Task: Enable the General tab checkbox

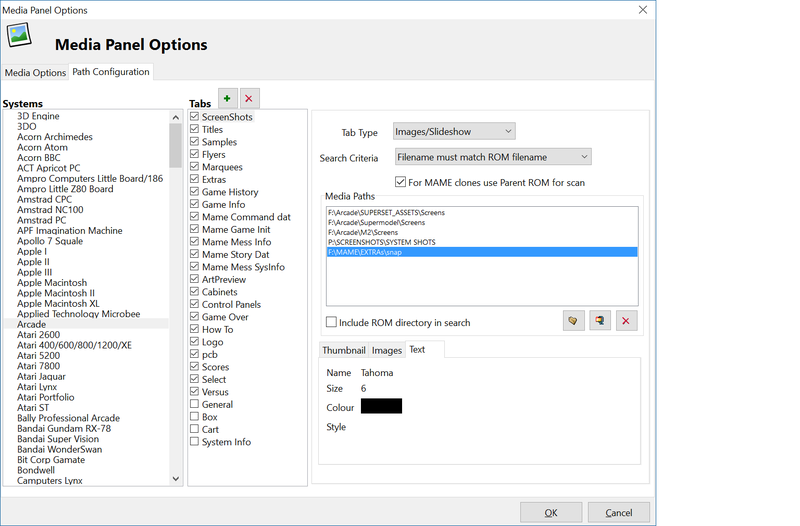Action: [x=195, y=405]
